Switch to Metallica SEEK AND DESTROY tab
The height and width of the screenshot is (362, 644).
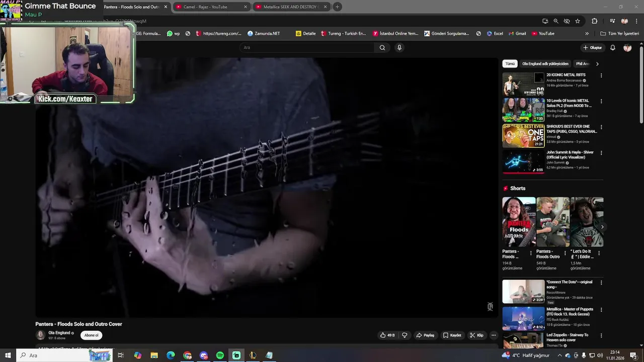click(x=291, y=7)
